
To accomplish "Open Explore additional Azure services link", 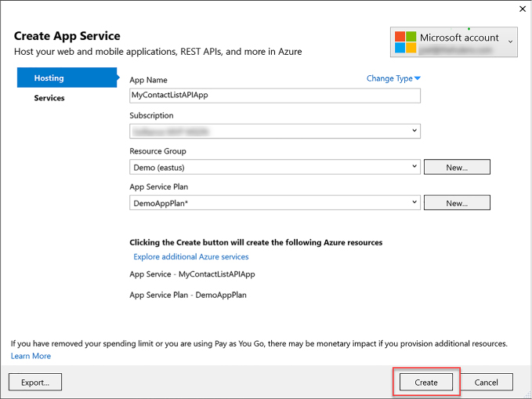I will 190,256.
